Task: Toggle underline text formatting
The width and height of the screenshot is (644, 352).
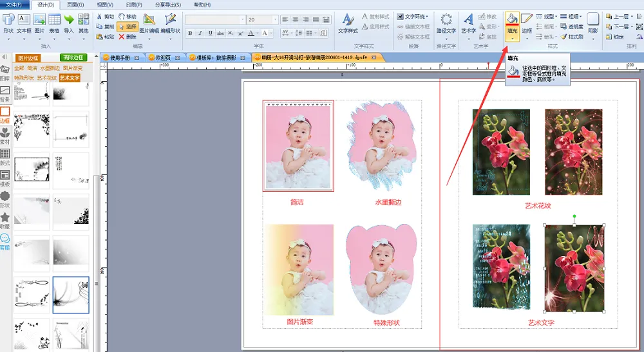Action: click(211, 33)
